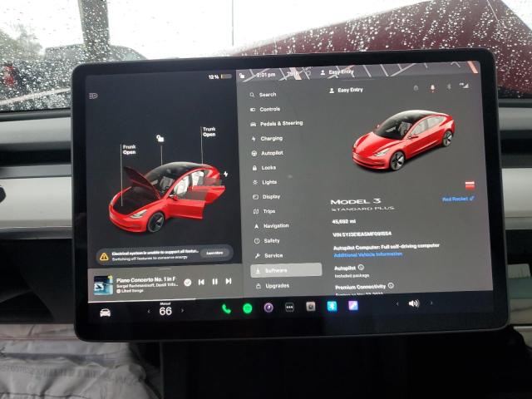Decrease cabin temperature with left arrow

149,311
